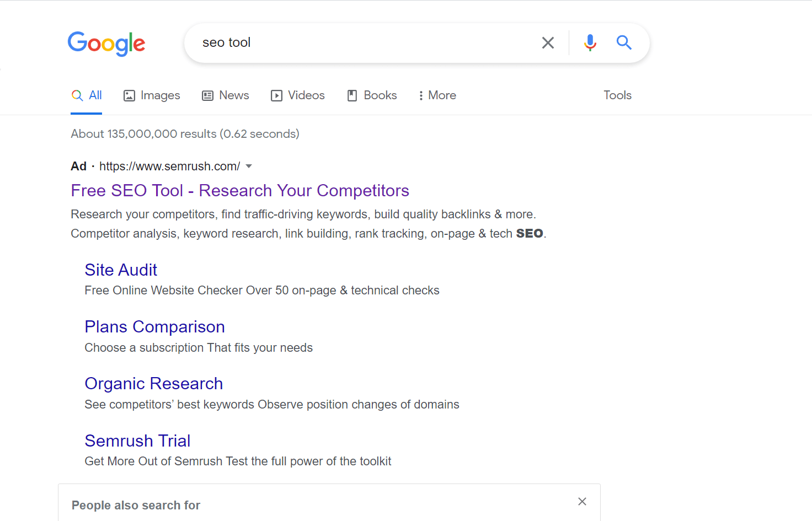Open the Plans Comparison sitelink
The height and width of the screenshot is (521, 812).
pyautogui.click(x=155, y=327)
